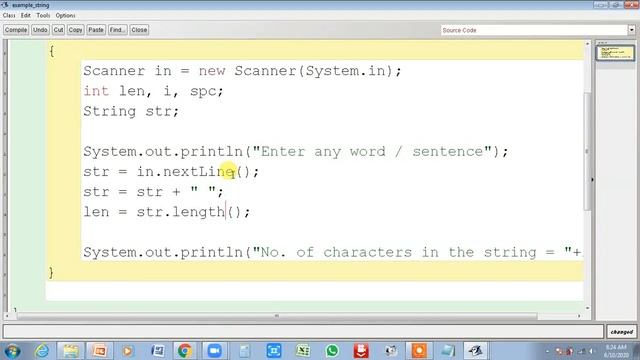Screen dimensions: 640x360
Task: Click the grey gear-like taskbar icon
Action: (x=391, y=351)
